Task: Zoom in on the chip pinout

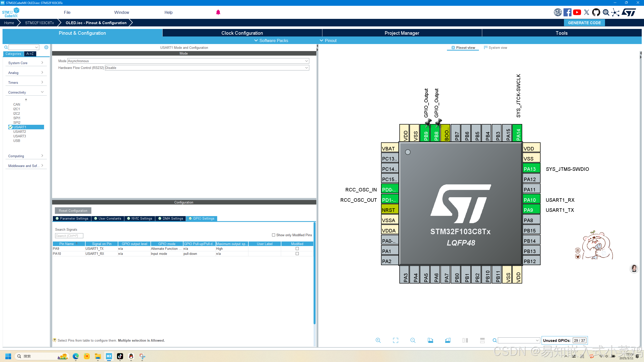Action: (x=378, y=340)
